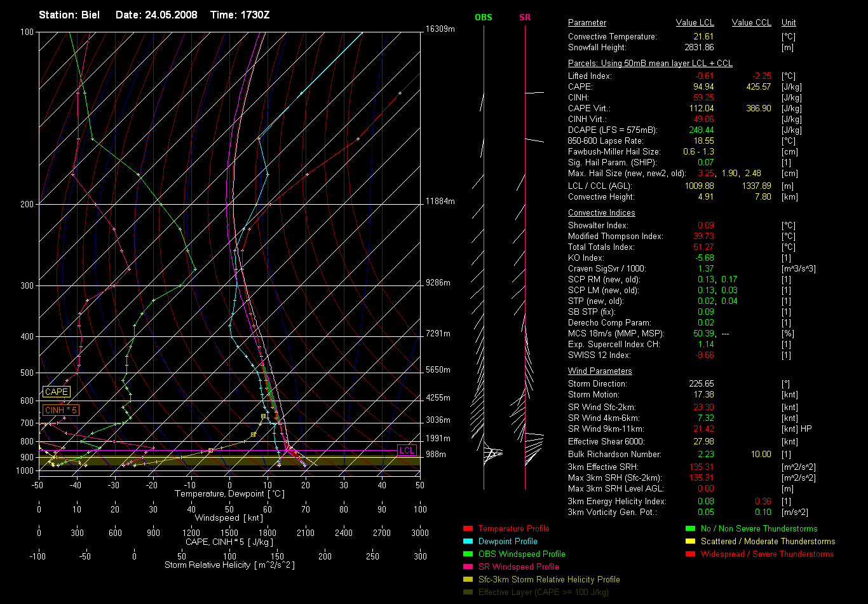Select the magenta SR Windspeed Profile swatch
The height and width of the screenshot is (604, 868).
(x=468, y=566)
